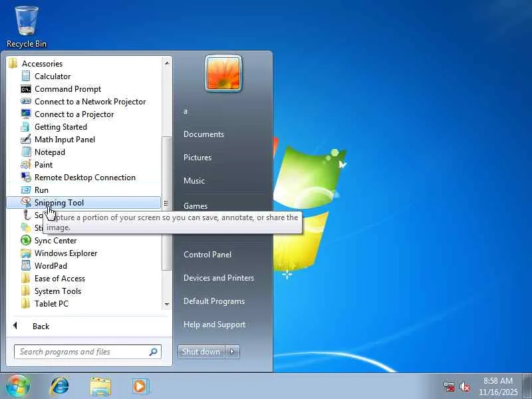Screen dimensions: 532x399
Task: Select the 'Connect to a Projector' text entry
Action: tap(74, 114)
